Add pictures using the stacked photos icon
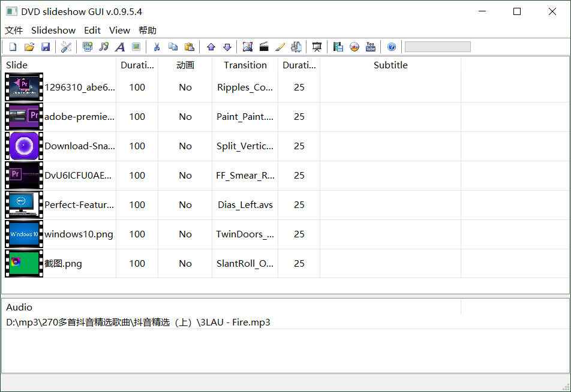Image resolution: width=571 pixels, height=392 pixels. [88, 46]
